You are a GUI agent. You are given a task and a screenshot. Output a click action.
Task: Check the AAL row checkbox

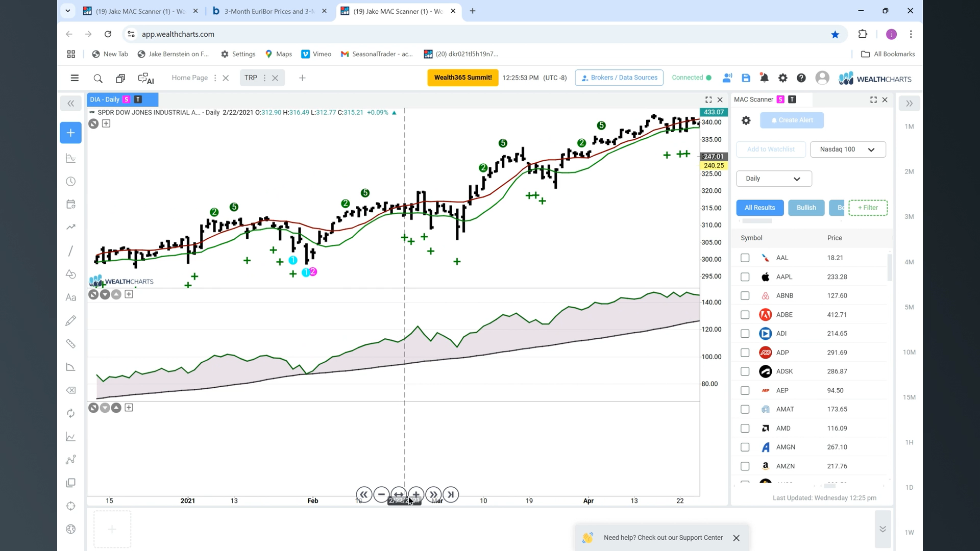click(745, 258)
